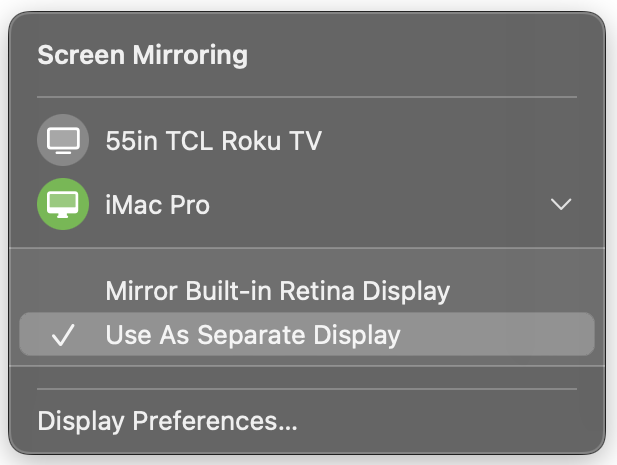The width and height of the screenshot is (617, 465).
Task: Choose Use As Separate Display option
Action: click(252, 336)
